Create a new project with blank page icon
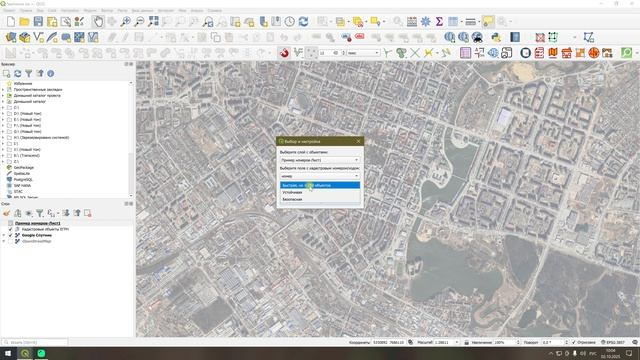This screenshot has width=640, height=360. 11,22
